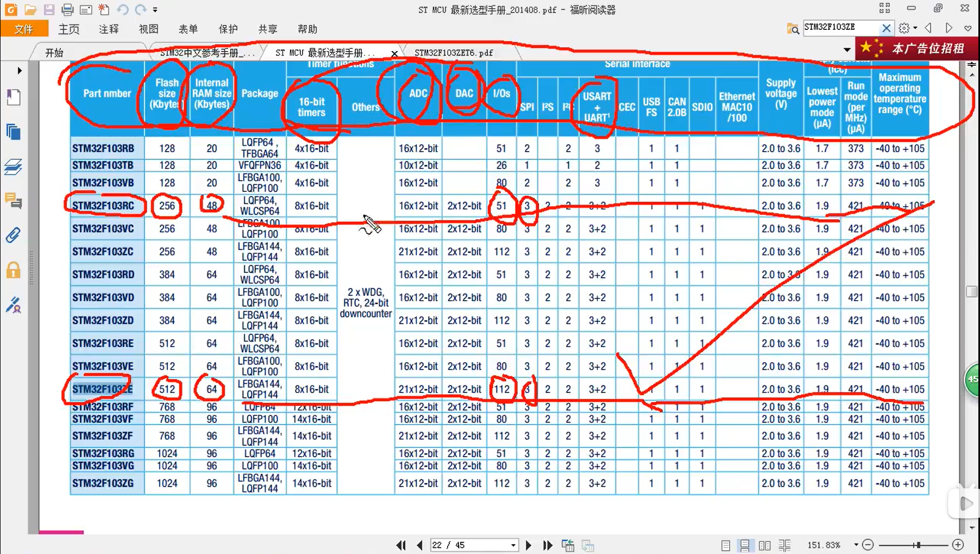Select single page view mode
Screen dimensions: 980x554
point(725,545)
